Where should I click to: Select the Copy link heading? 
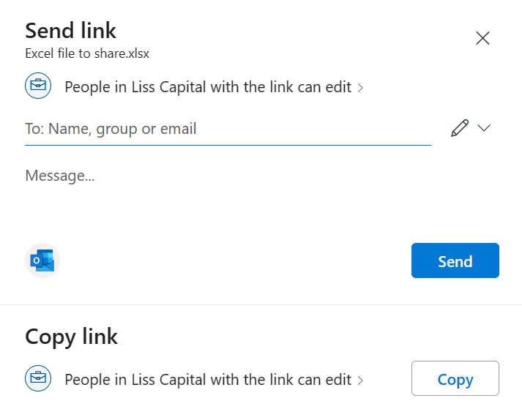tap(71, 337)
